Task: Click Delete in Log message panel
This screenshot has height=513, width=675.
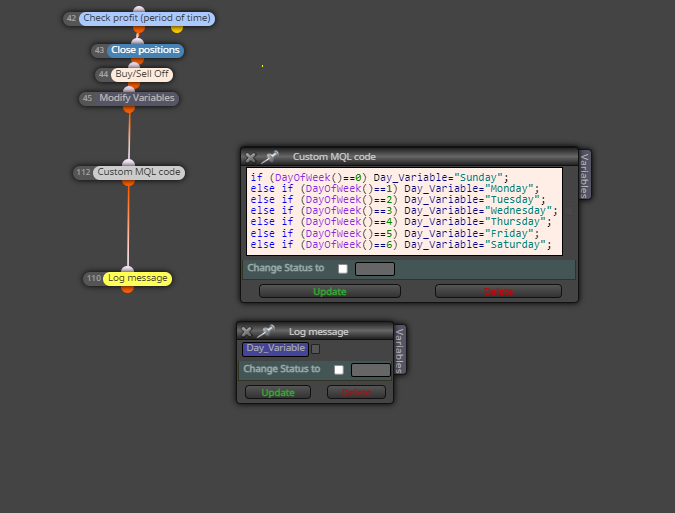Action: pos(356,392)
